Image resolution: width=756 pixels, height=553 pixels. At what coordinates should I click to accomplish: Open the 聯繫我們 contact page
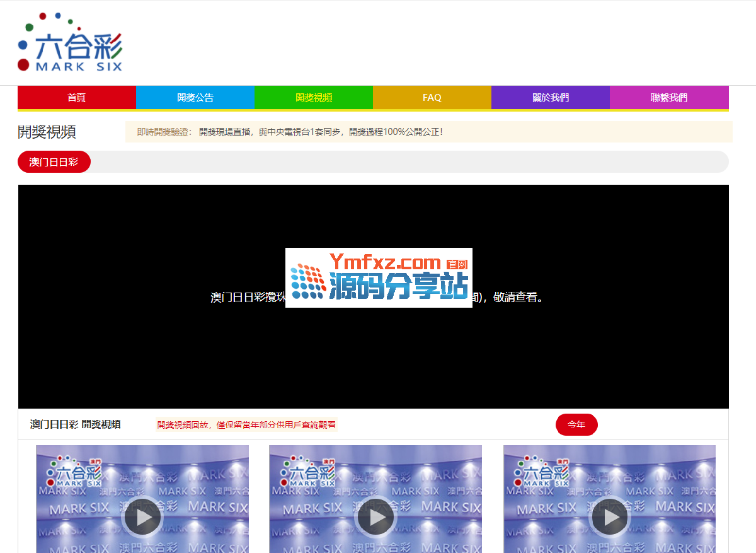[668, 98]
